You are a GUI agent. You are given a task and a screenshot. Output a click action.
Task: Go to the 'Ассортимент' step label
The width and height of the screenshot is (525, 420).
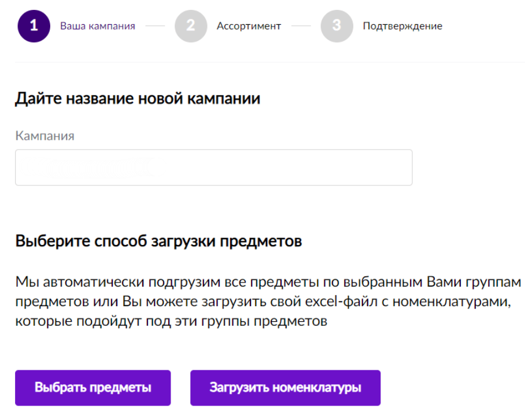[x=249, y=26]
